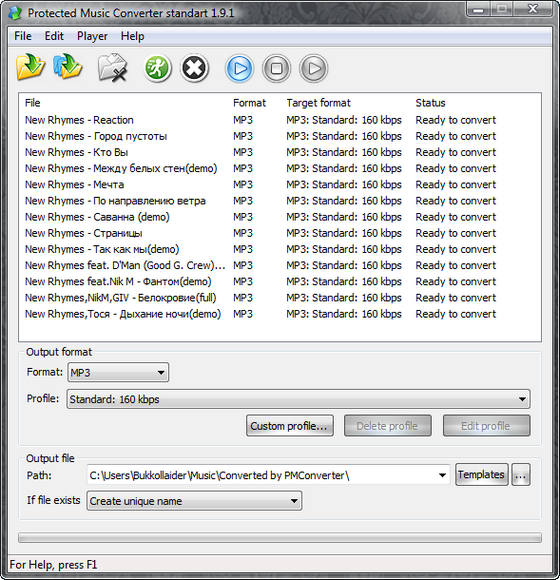This screenshot has width=560, height=580.
Task: Click the black X cancel conversion icon
Action: point(195,68)
